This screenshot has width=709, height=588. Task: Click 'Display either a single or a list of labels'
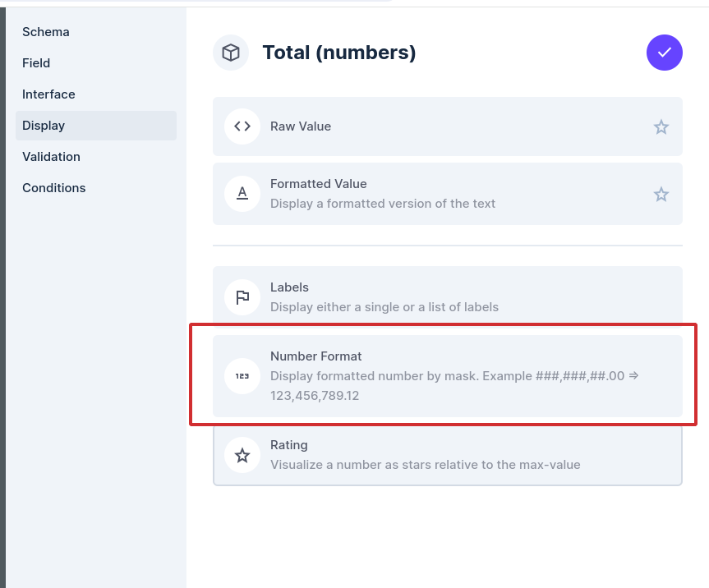pyautogui.click(x=384, y=307)
